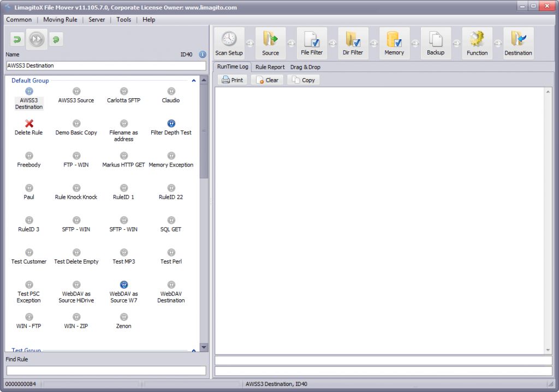
Task: Copy the log contents
Action: (302, 80)
